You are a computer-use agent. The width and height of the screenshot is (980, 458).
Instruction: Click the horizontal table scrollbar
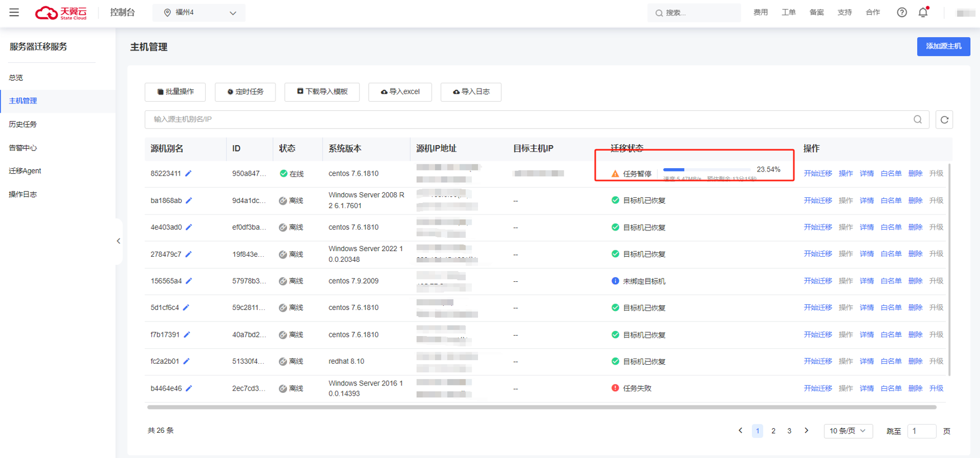(x=541, y=407)
